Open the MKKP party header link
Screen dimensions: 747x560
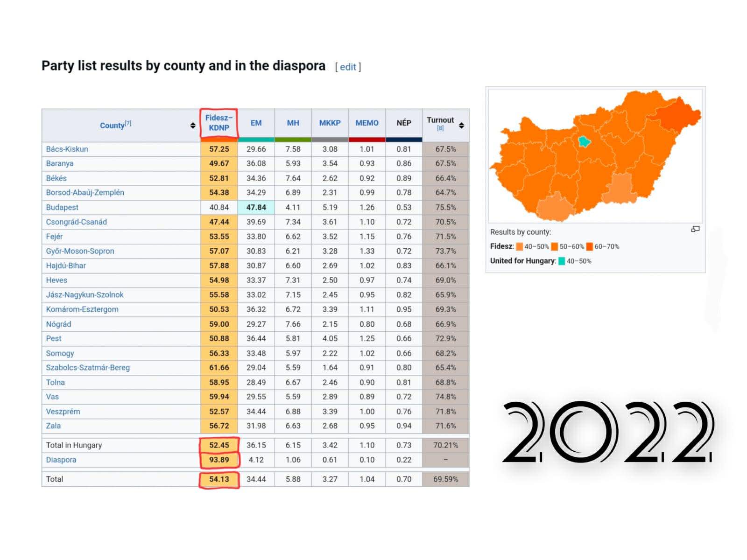pos(330,123)
